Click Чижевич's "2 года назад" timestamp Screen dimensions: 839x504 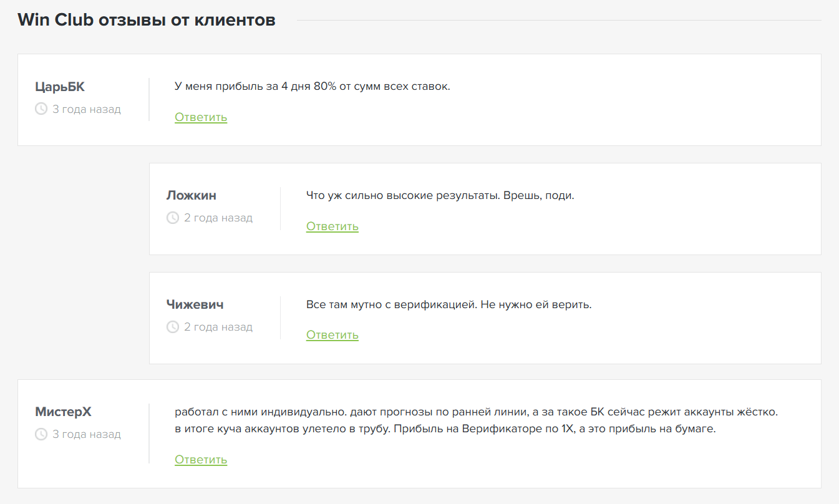[218, 327]
